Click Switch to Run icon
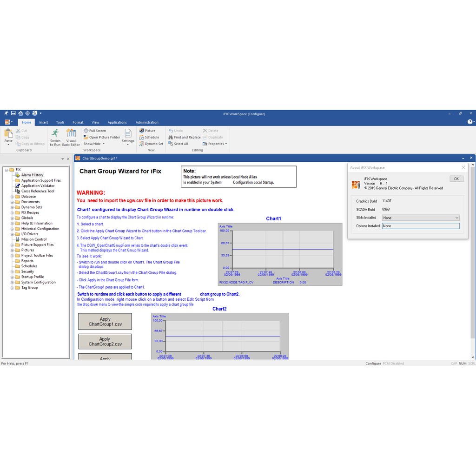 pyautogui.click(x=55, y=133)
